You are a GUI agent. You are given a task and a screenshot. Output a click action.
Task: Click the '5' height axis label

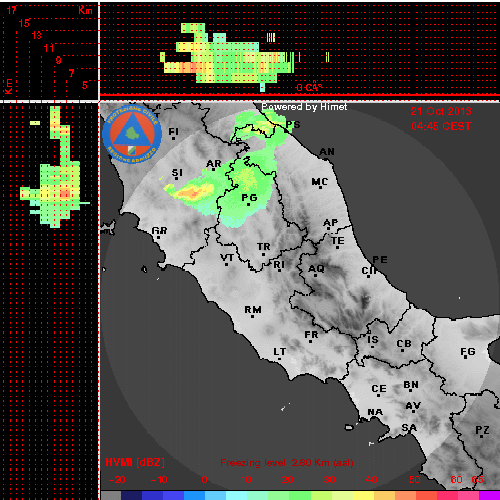tap(85, 85)
